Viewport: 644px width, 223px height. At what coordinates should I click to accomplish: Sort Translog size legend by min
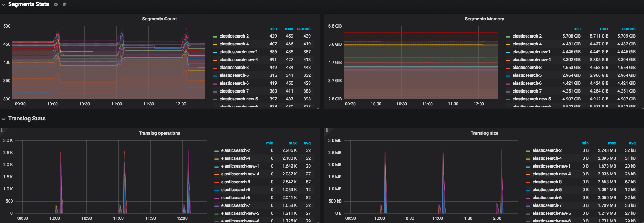pyautogui.click(x=585, y=143)
